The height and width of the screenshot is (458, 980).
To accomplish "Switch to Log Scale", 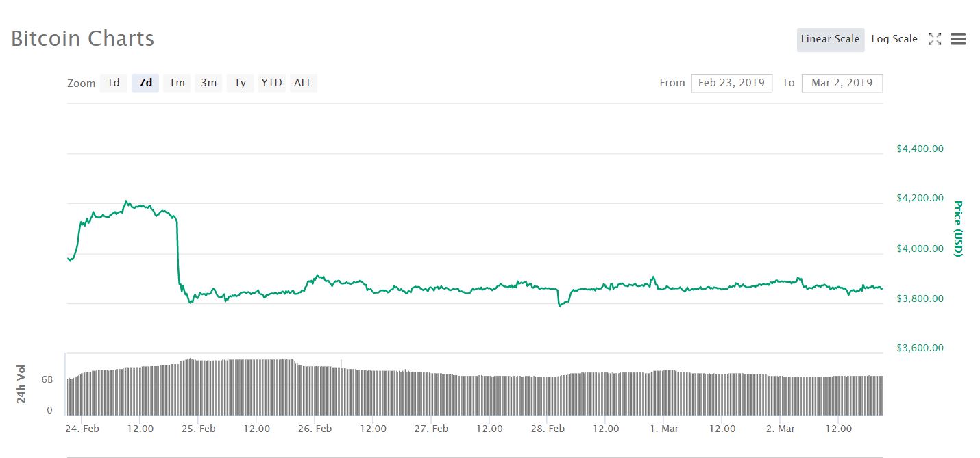I will (x=894, y=39).
